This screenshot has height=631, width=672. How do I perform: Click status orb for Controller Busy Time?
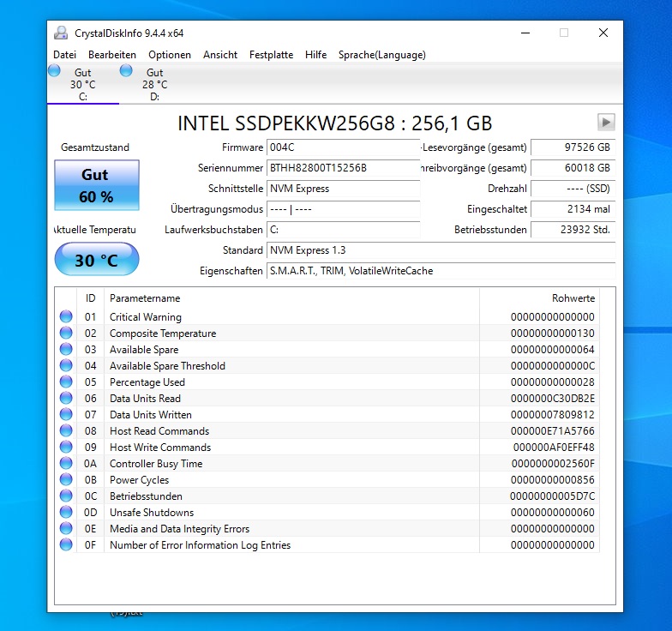coord(66,463)
